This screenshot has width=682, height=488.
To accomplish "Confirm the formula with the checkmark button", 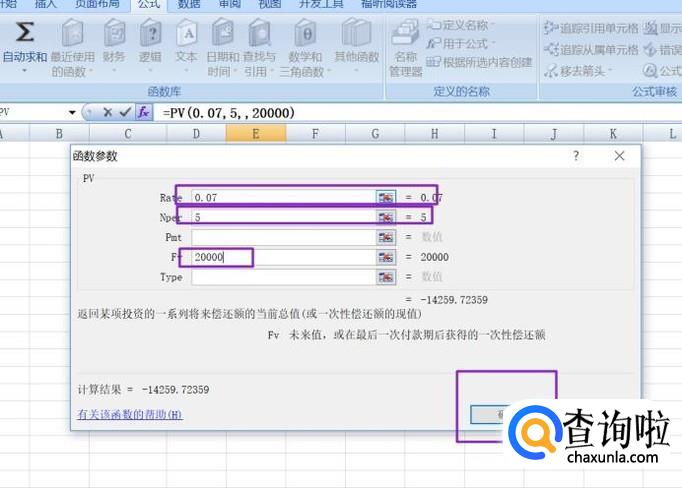I will [x=125, y=113].
